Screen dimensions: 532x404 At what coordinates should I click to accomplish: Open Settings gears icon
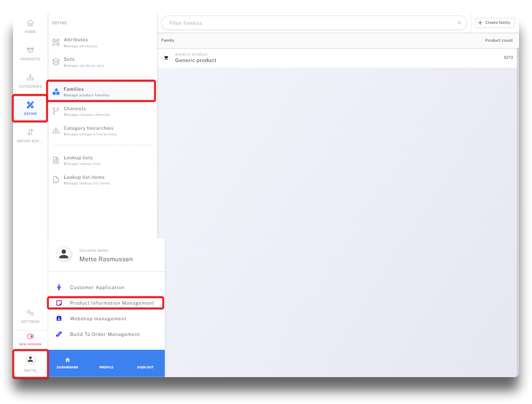30,313
